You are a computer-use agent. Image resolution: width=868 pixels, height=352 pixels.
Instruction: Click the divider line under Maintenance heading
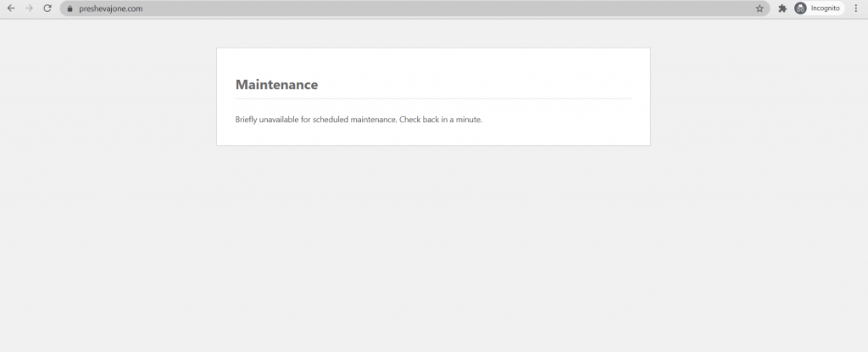click(433, 98)
